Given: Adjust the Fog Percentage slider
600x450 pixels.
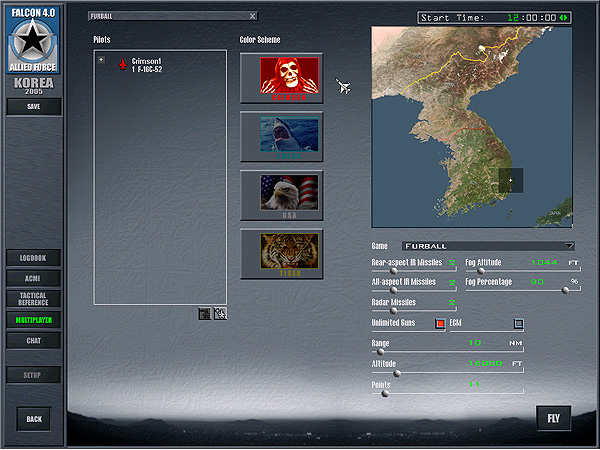Looking at the screenshot, I should point(565,290).
